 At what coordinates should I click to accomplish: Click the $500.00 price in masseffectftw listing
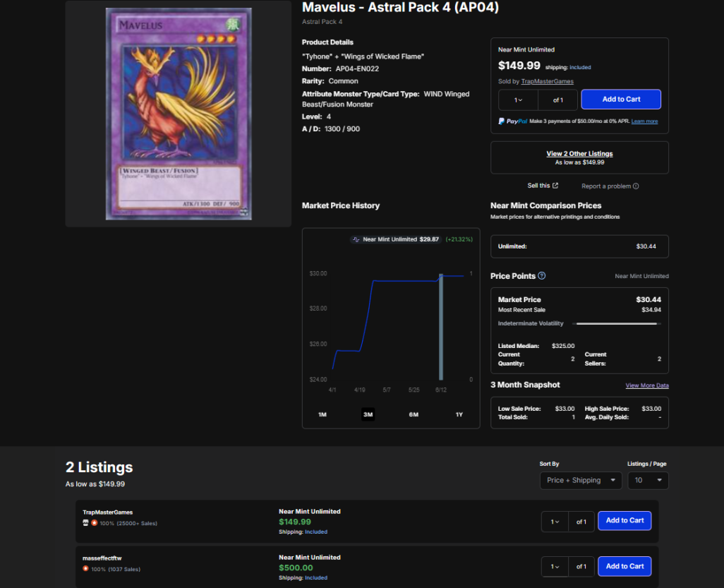click(x=296, y=568)
